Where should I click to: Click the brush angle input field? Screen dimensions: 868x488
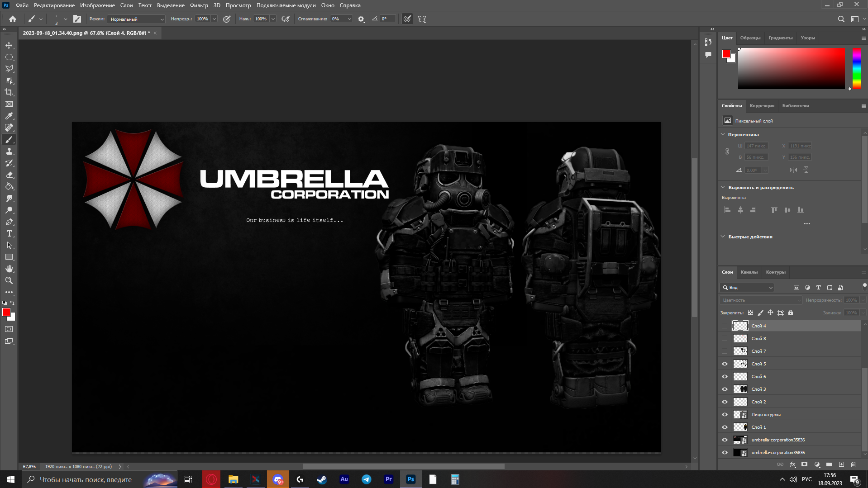(x=387, y=19)
